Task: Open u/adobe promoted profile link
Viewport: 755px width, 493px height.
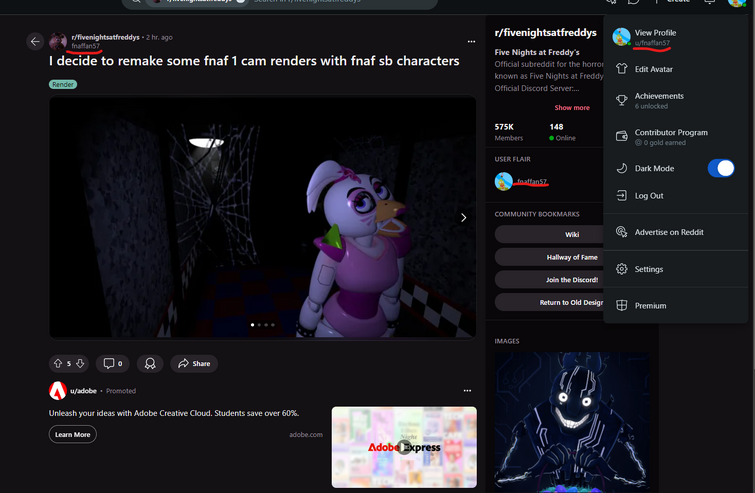Action: pyautogui.click(x=83, y=391)
